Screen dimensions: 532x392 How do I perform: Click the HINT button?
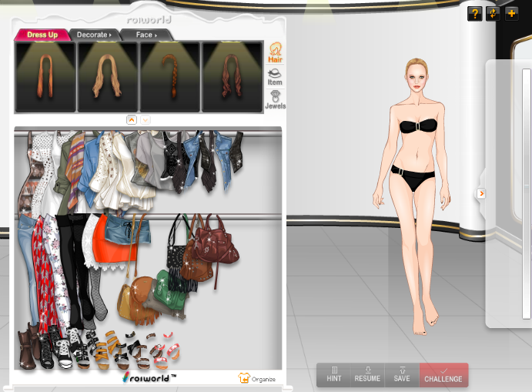tap(333, 375)
